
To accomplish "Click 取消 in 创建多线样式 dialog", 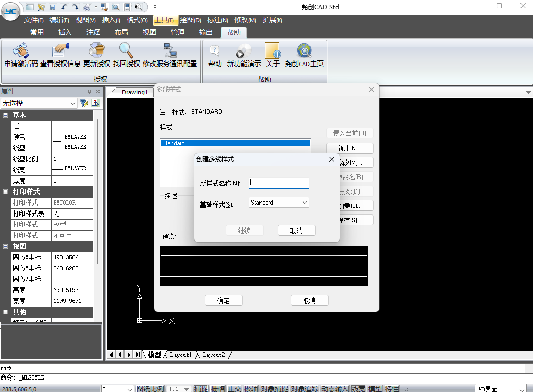I will click(296, 231).
